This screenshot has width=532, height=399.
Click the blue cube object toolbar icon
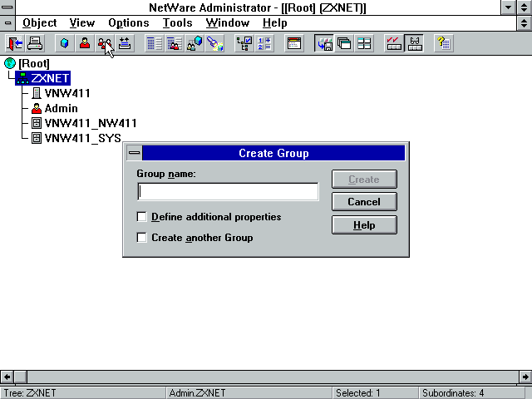tap(65, 43)
